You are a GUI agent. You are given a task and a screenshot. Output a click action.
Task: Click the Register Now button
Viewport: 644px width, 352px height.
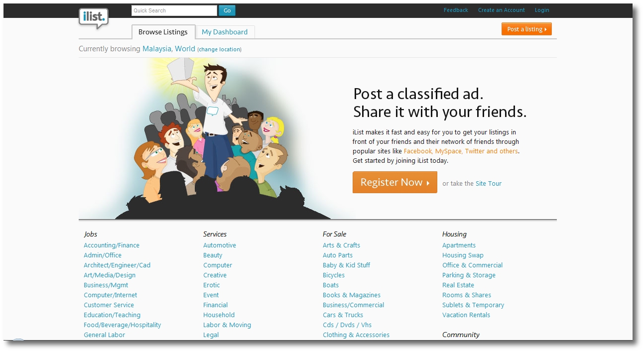pos(395,182)
